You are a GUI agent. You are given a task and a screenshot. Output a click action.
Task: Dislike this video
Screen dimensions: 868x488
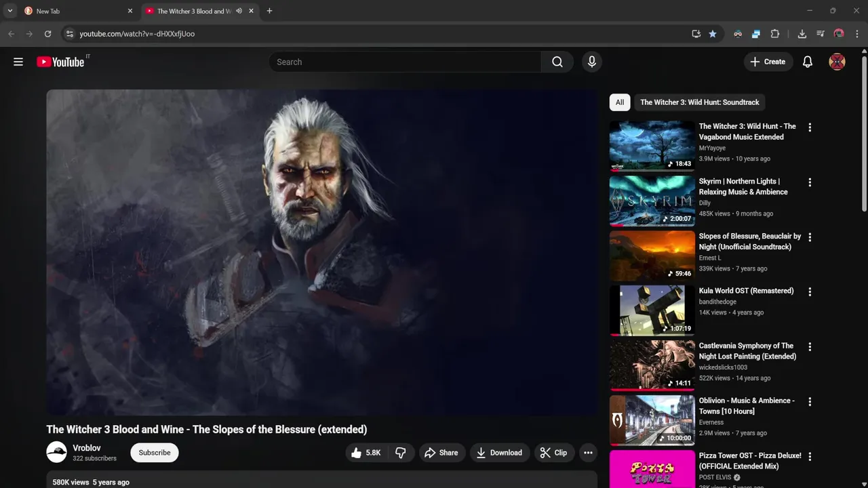tap(401, 453)
